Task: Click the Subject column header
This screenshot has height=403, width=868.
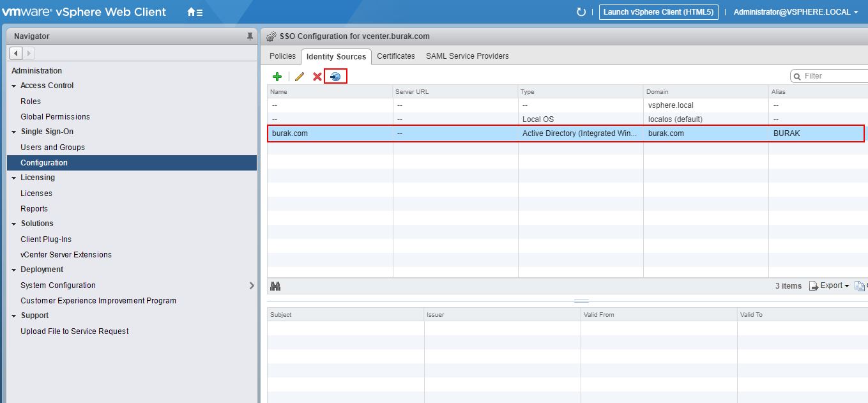Action: coord(346,314)
